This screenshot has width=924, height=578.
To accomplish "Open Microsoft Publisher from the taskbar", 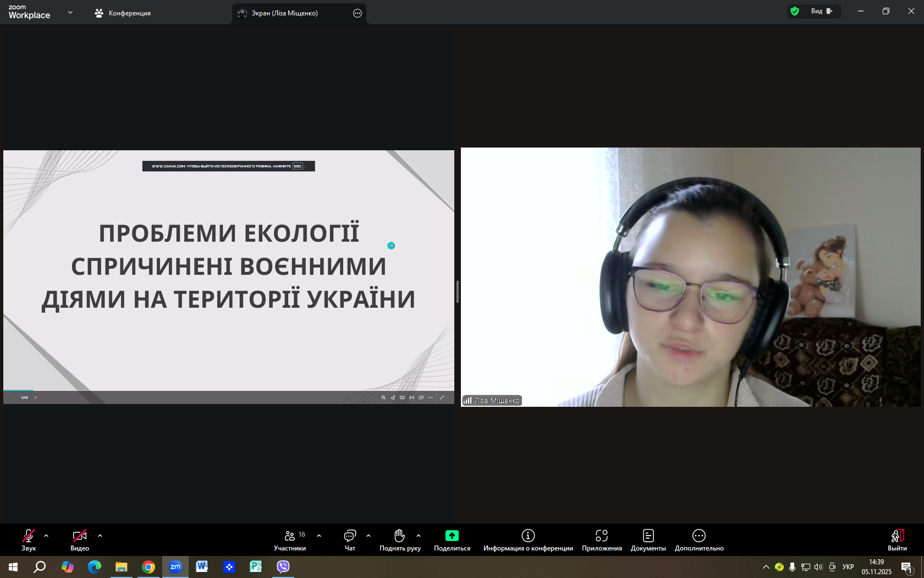I will pos(256,566).
